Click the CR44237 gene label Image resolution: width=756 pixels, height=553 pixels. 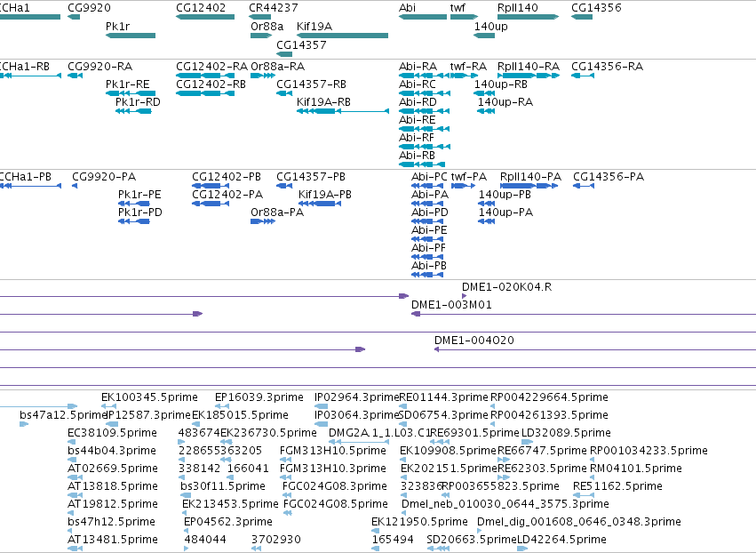coord(274,8)
